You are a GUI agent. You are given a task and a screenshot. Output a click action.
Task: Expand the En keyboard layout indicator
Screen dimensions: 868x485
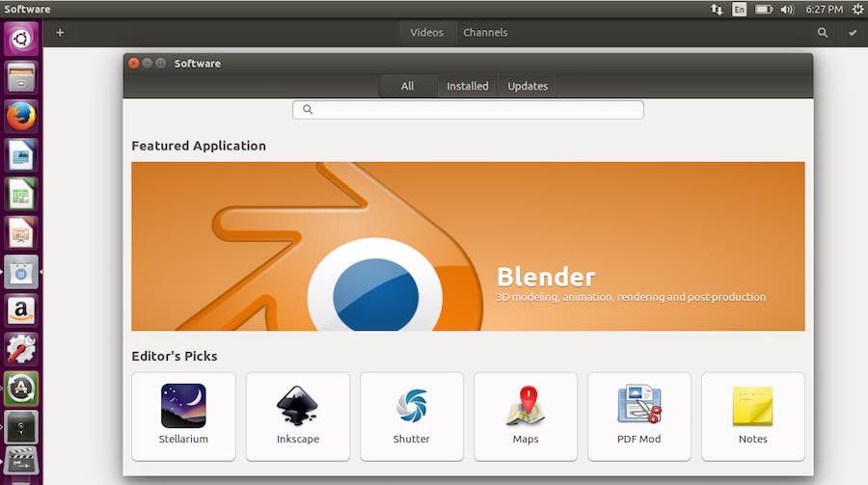[739, 9]
